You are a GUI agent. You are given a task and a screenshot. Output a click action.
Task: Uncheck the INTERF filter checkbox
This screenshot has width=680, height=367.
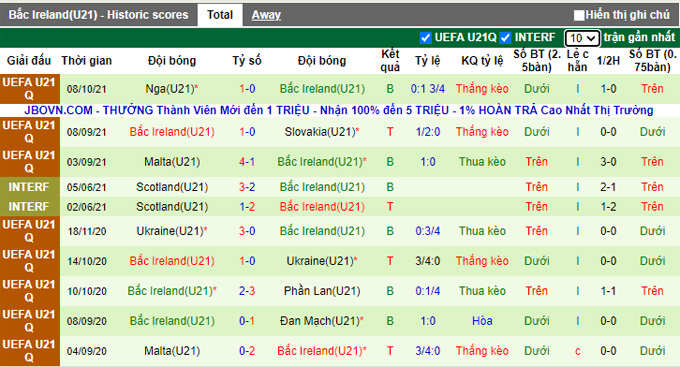[x=505, y=38]
